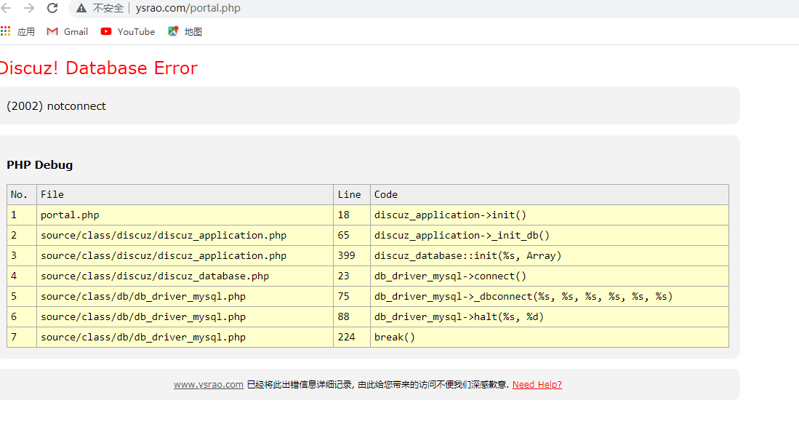The height and width of the screenshot is (427, 799).
Task: Select line 88 db_driver_mysql.php file cell
Action: pos(185,317)
